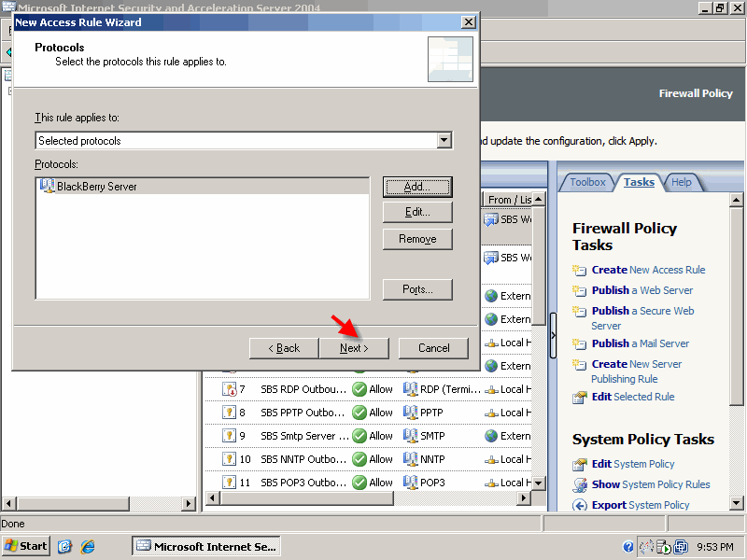Click the green Allow checkmark on SBS RDP rule
This screenshot has height=560, width=747.
pyautogui.click(x=359, y=389)
